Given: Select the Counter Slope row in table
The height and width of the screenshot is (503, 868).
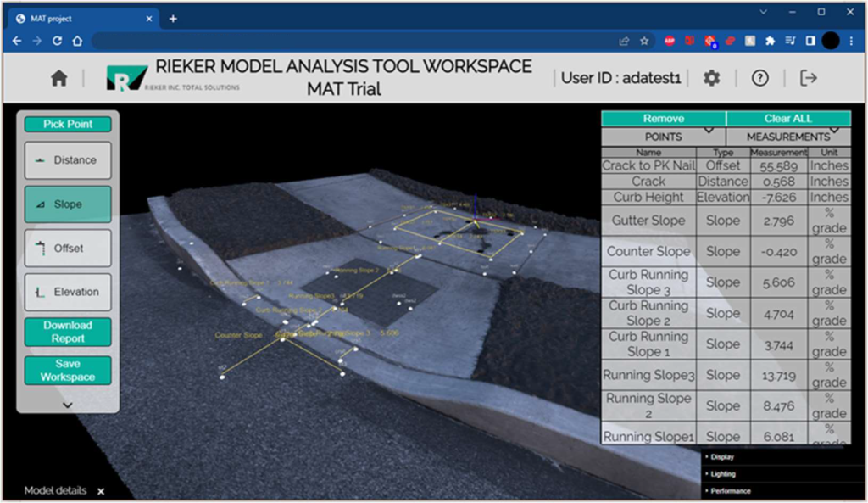Looking at the screenshot, I should tap(726, 251).
